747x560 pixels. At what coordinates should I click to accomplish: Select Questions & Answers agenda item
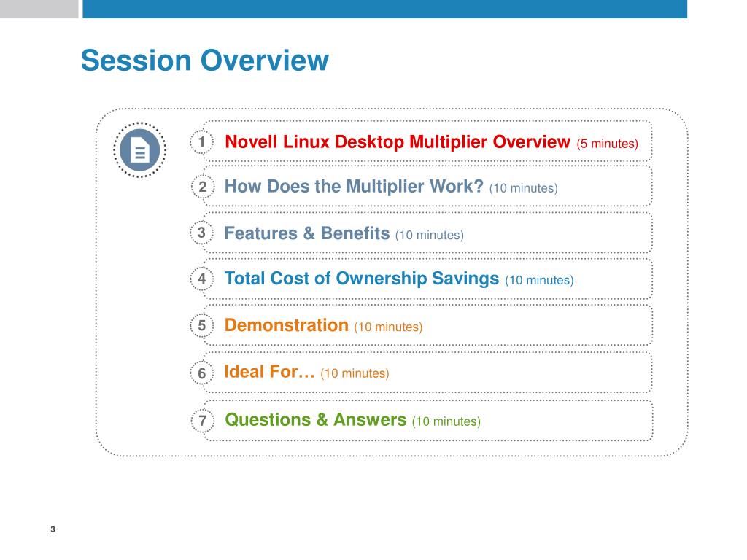[x=427, y=421]
